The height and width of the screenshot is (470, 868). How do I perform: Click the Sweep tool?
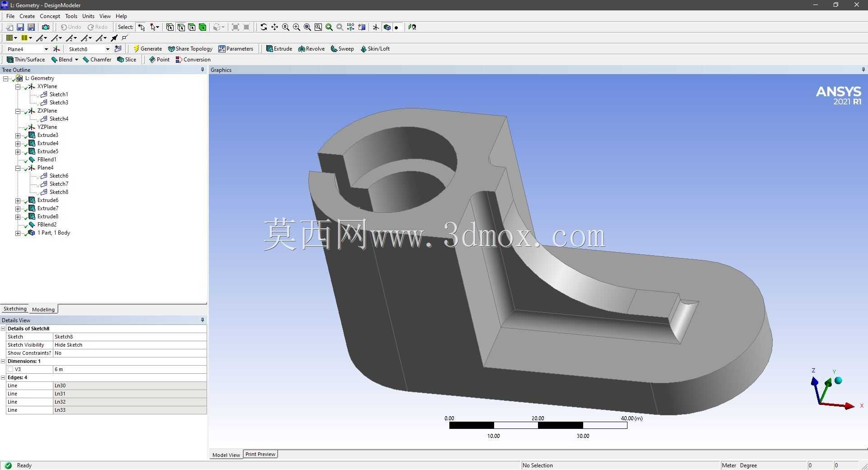pyautogui.click(x=342, y=49)
